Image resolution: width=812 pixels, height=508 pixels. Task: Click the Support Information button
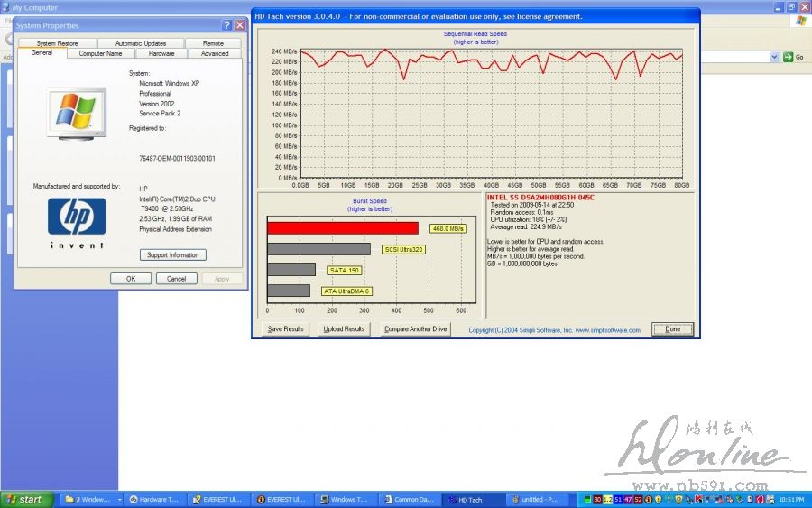tap(172, 255)
